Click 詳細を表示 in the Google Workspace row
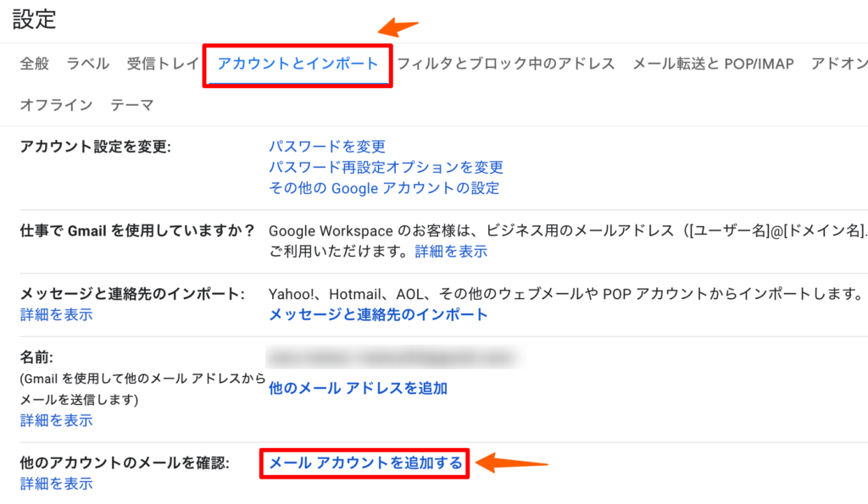This screenshot has width=868, height=504. 450,252
